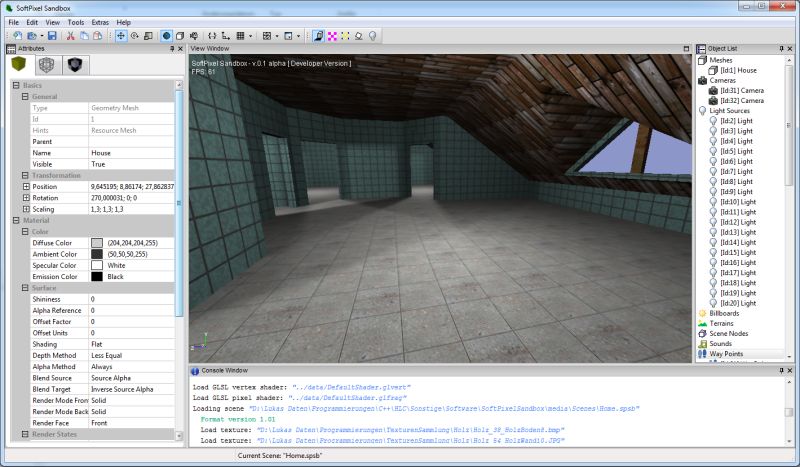
Task: Click the Diffuse Color swatch
Action: coord(97,243)
